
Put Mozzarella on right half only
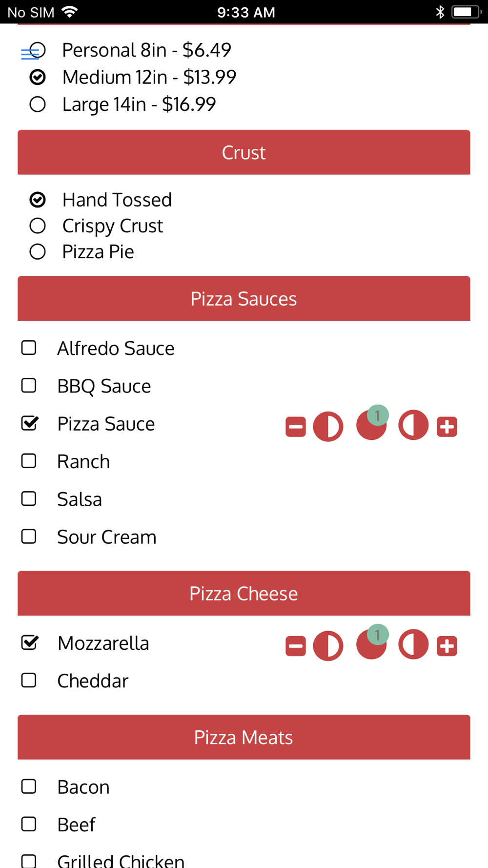click(413, 645)
